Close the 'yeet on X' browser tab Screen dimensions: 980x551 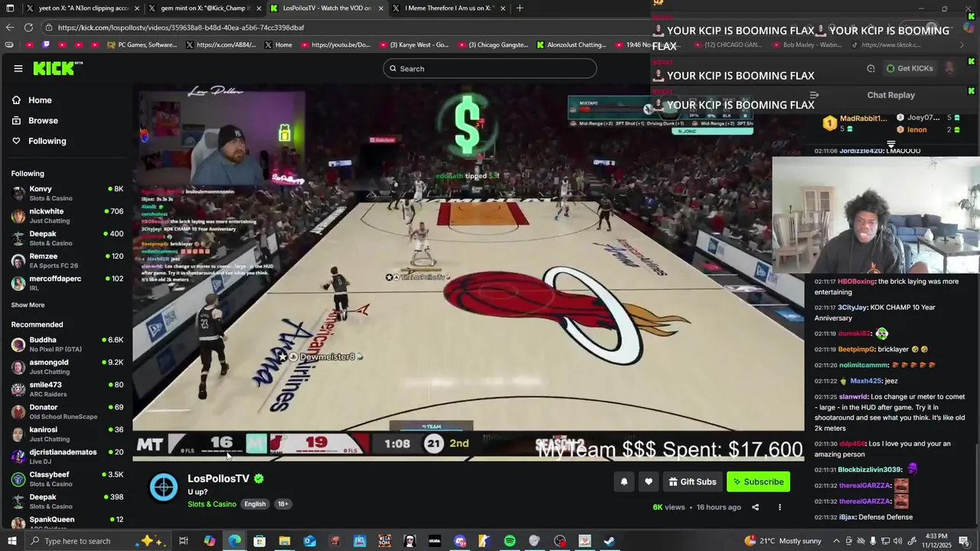point(137,8)
